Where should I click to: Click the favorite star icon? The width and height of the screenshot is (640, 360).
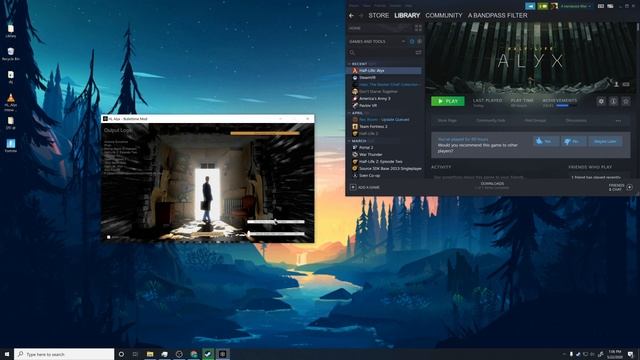click(x=625, y=101)
